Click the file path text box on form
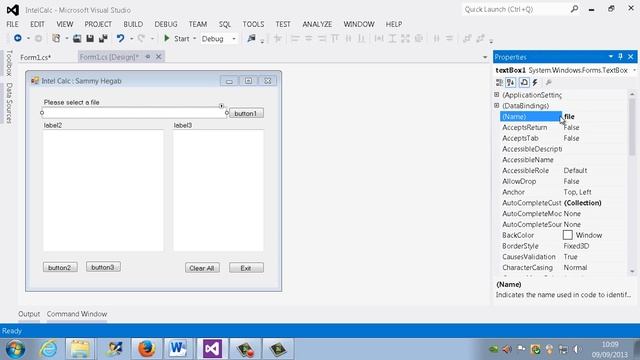Viewport: 640px width, 360px height. (134, 113)
